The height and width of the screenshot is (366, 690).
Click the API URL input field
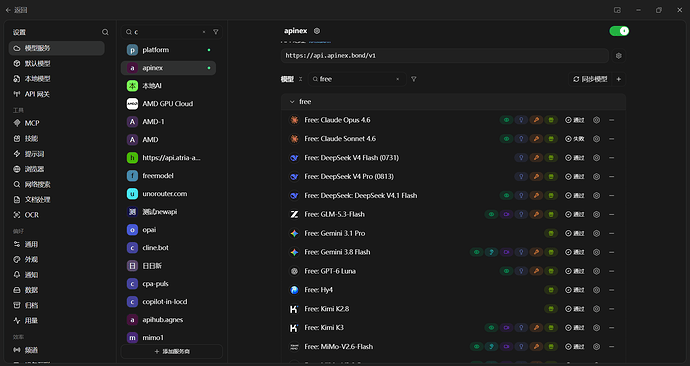pos(445,56)
